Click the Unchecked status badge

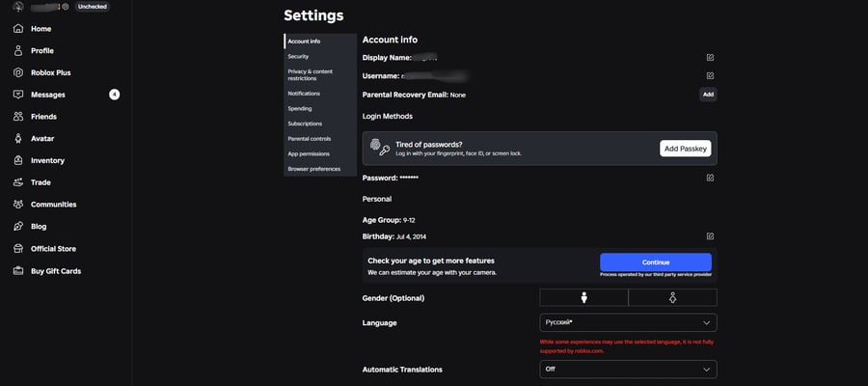pyautogui.click(x=92, y=7)
